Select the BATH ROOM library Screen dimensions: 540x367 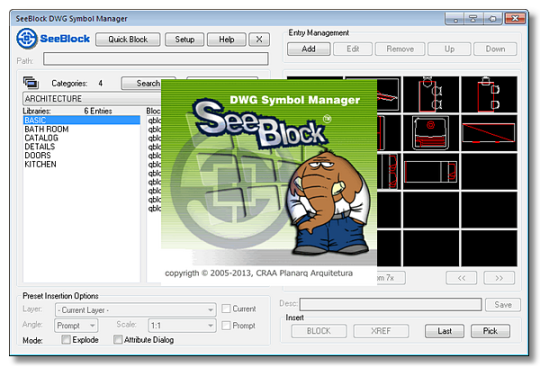pyautogui.click(x=82, y=129)
